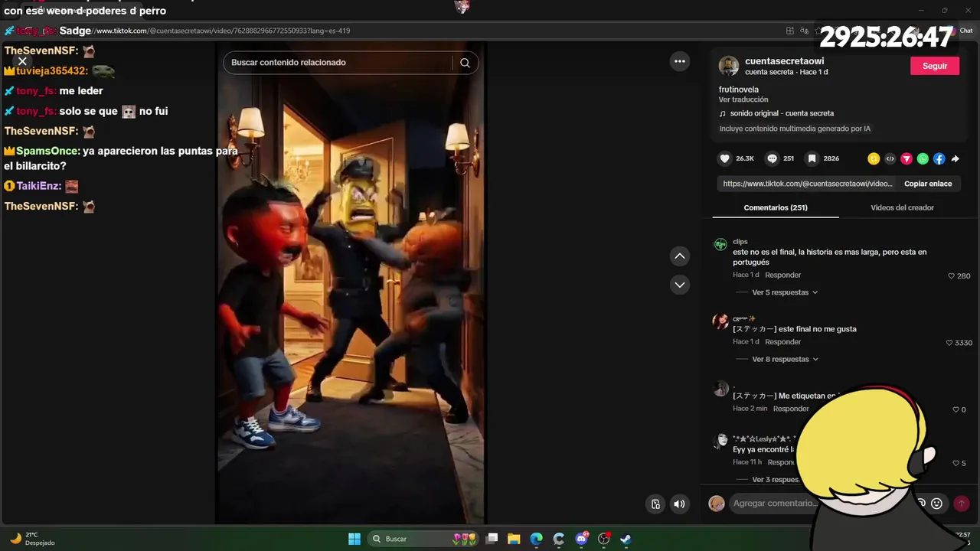Viewport: 980px width, 551px height.
Task: Open Steam from taskbar
Action: point(626,539)
